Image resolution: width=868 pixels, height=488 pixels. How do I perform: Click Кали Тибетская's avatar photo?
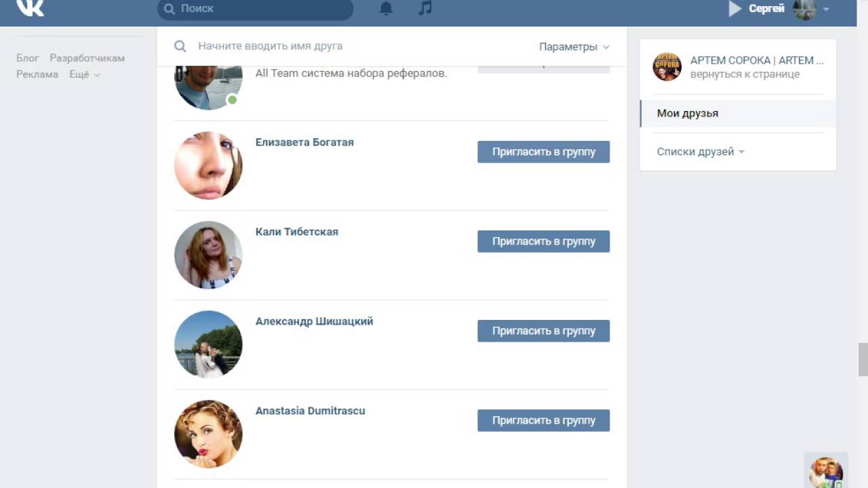click(x=208, y=255)
